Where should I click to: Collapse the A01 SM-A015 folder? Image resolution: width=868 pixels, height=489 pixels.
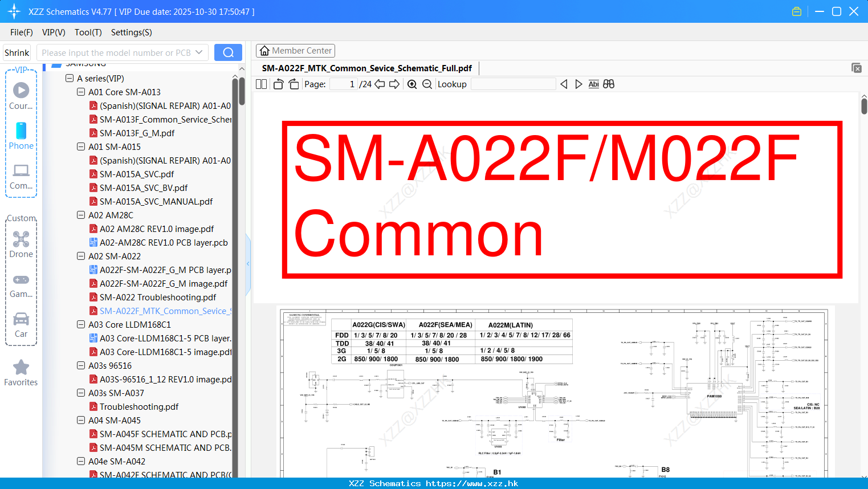(81, 146)
